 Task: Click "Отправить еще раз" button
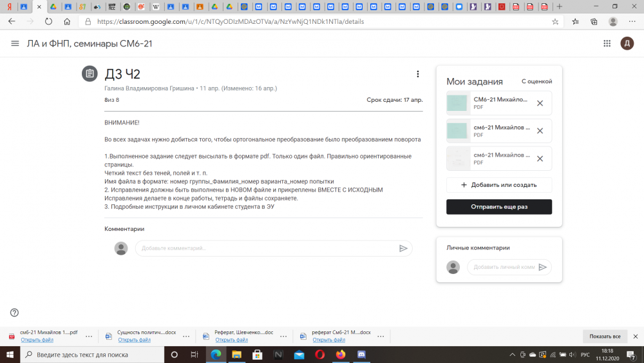(499, 207)
